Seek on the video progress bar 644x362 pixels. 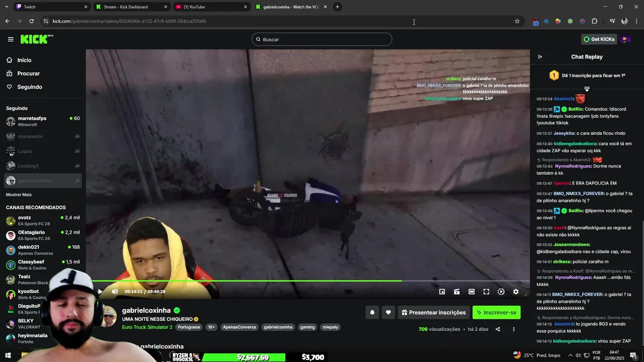[x=308, y=281]
